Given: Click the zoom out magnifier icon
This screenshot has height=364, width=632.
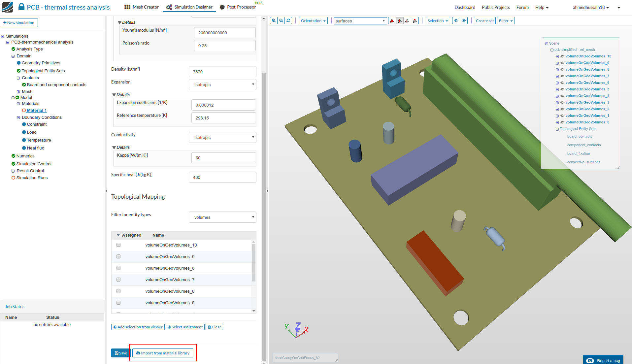Looking at the screenshot, I should (x=281, y=20).
